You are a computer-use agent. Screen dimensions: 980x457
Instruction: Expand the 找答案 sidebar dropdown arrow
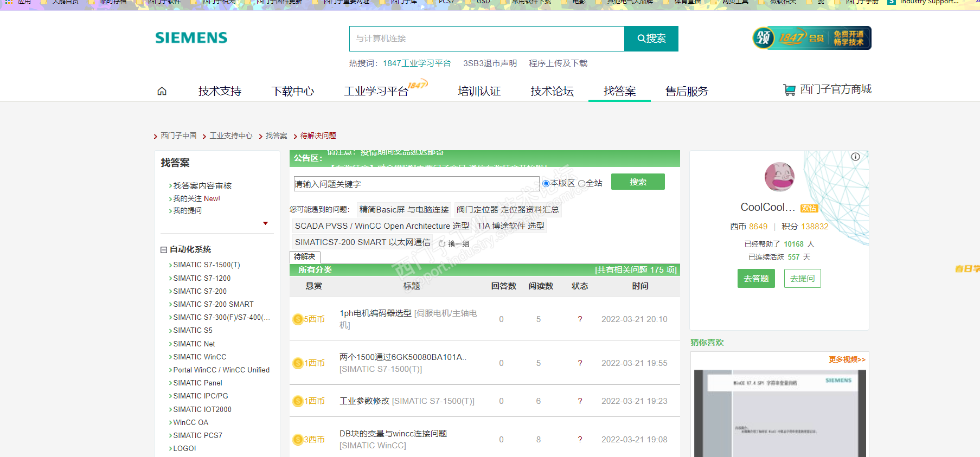click(x=265, y=223)
